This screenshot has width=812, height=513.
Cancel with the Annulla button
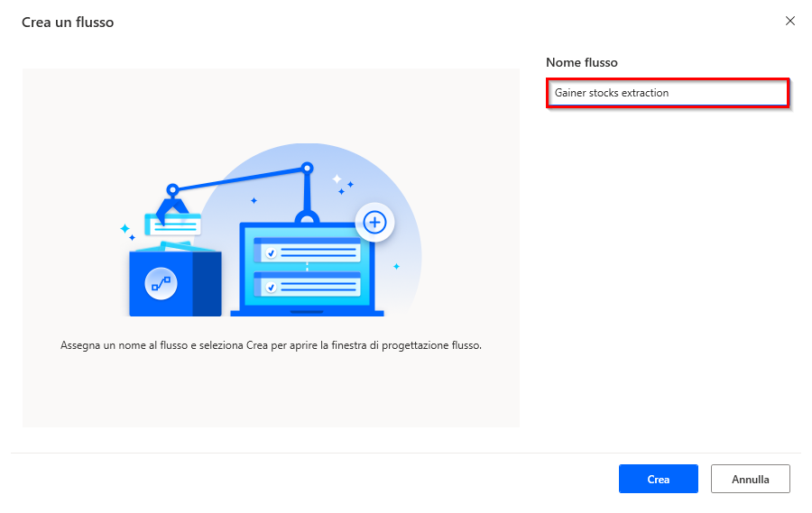[751, 479]
